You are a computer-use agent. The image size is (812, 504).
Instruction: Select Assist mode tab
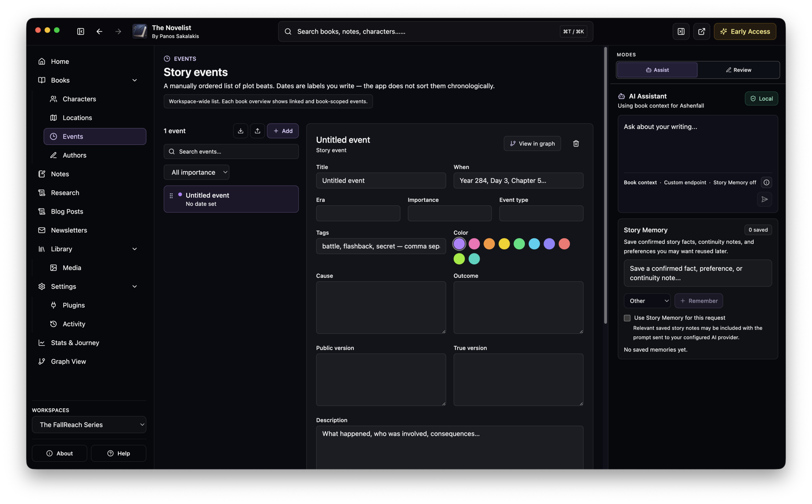point(657,70)
